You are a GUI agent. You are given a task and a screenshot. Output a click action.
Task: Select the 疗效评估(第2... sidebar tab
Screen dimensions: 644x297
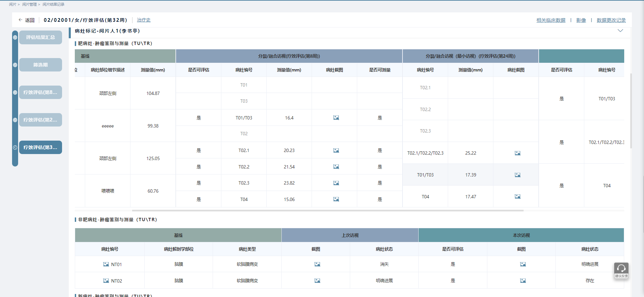(x=41, y=120)
